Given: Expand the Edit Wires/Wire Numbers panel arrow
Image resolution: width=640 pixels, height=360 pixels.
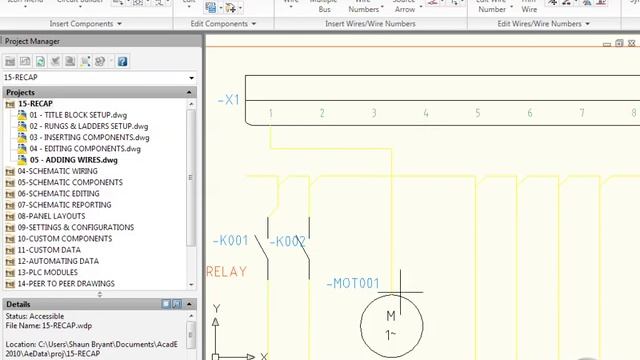Looking at the screenshot, I should pyautogui.click(x=587, y=24).
